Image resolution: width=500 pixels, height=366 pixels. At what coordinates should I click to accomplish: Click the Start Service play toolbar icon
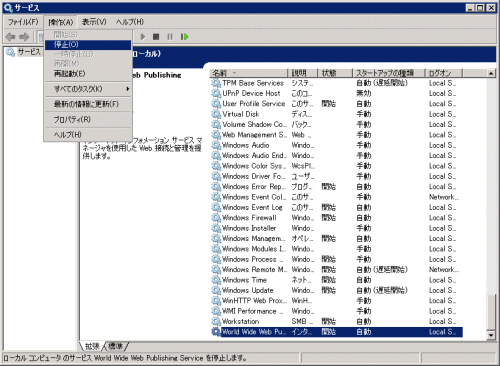[143, 37]
